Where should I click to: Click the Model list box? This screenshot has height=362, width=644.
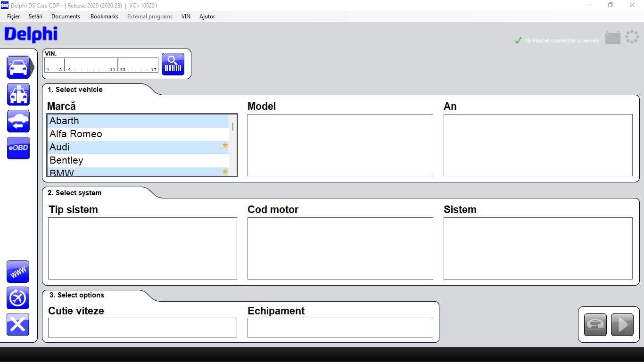click(340, 145)
